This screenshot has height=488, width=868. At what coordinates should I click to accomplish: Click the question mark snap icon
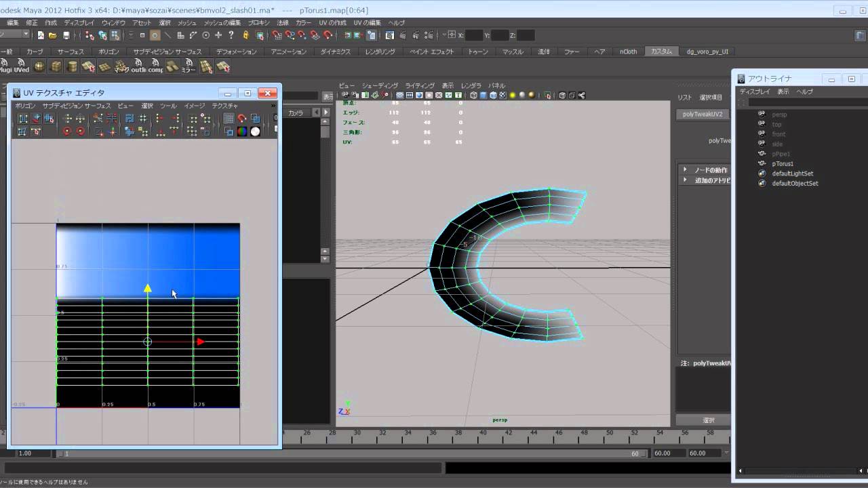point(231,35)
